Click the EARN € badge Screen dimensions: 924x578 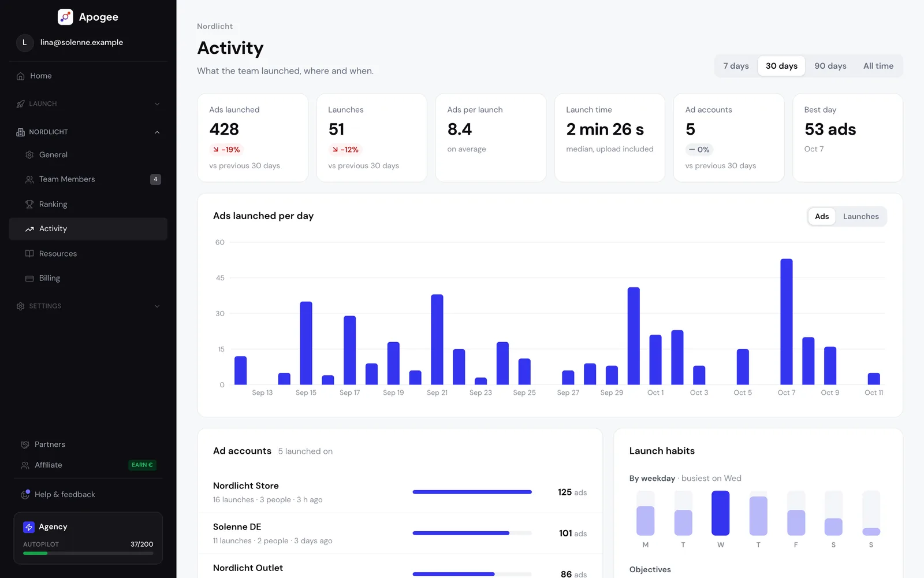tap(142, 465)
